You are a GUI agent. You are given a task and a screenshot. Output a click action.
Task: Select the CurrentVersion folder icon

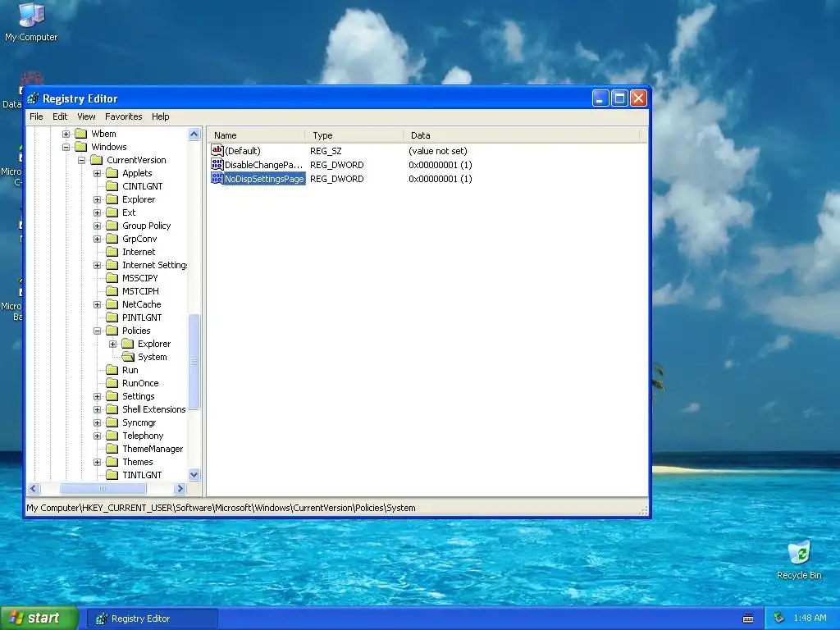(97, 160)
